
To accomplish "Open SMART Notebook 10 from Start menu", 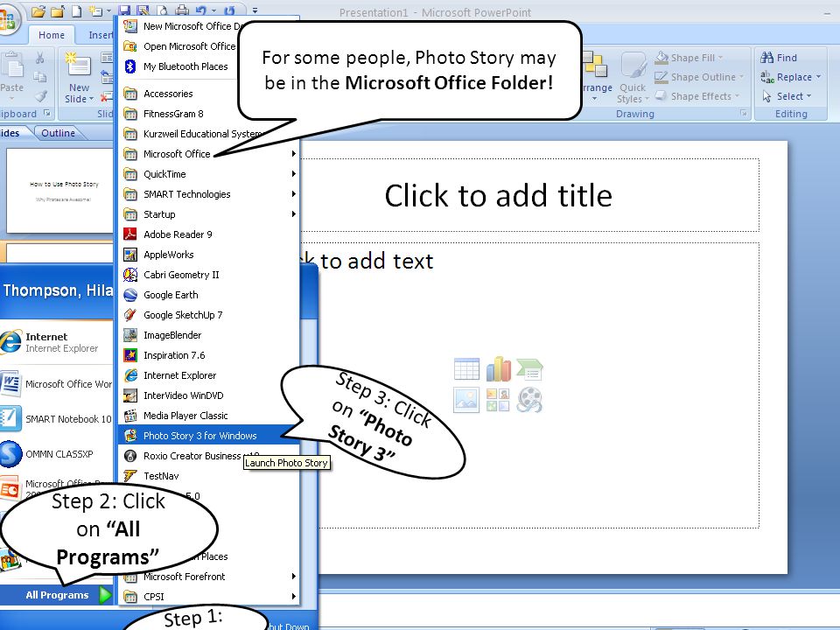I will click(x=56, y=419).
